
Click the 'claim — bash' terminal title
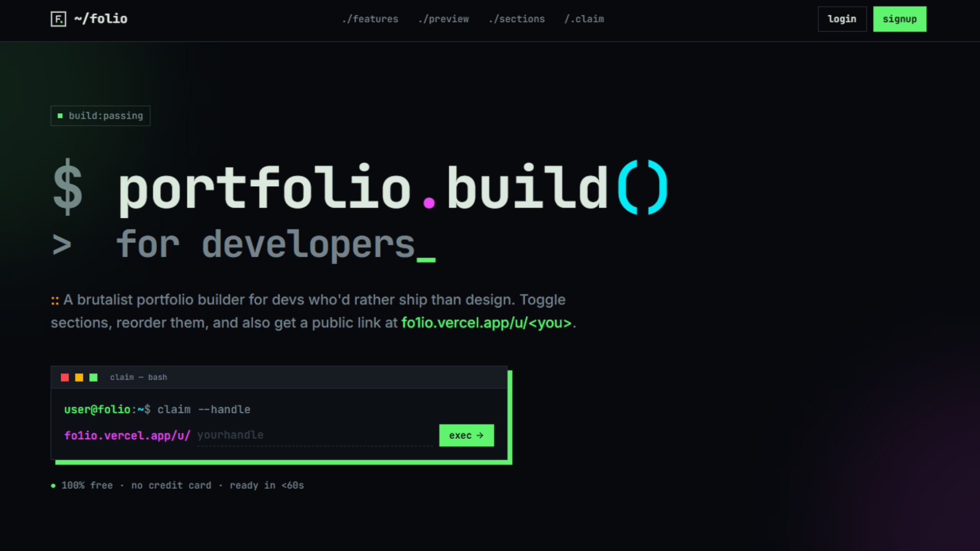pyautogui.click(x=139, y=378)
